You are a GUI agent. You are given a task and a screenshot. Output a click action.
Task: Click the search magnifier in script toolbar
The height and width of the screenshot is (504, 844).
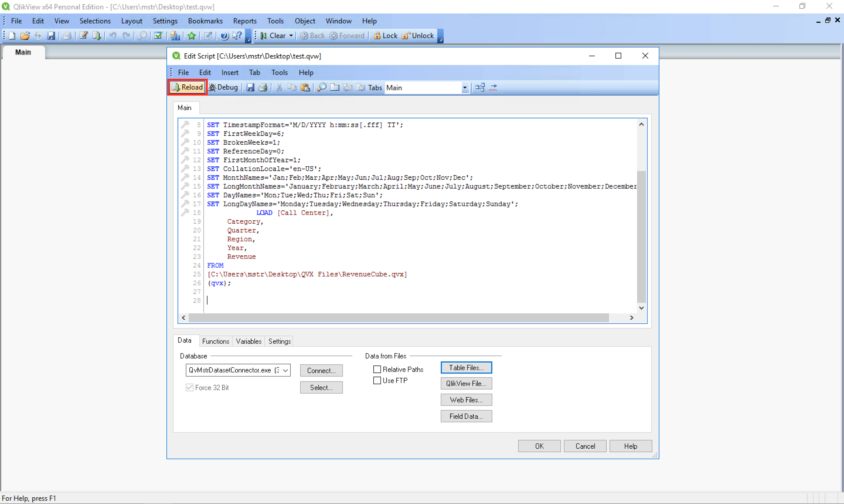(321, 87)
